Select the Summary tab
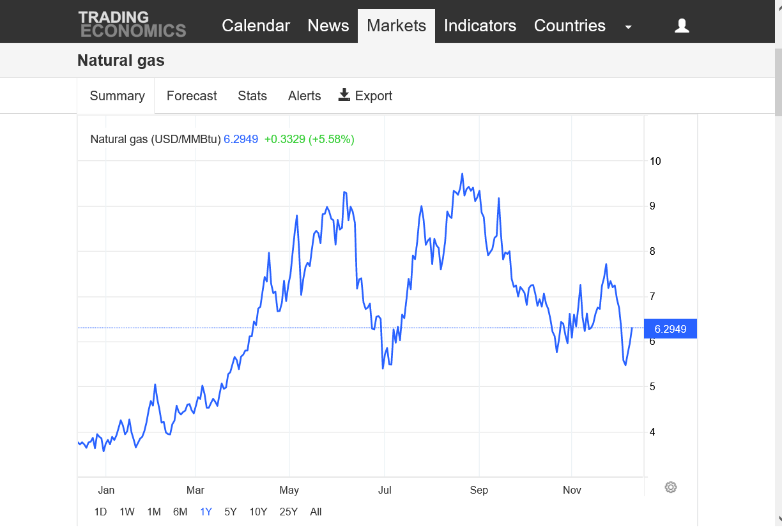This screenshot has width=782, height=532. click(x=117, y=96)
